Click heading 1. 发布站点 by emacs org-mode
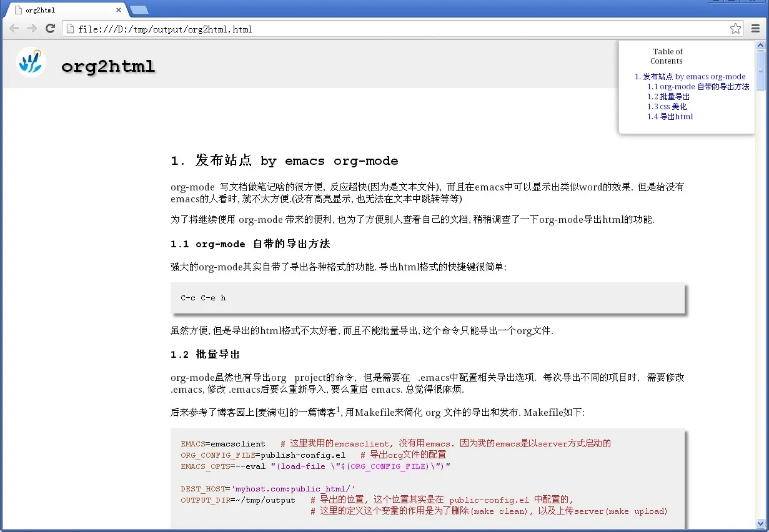This screenshot has width=769, height=532. (284, 160)
